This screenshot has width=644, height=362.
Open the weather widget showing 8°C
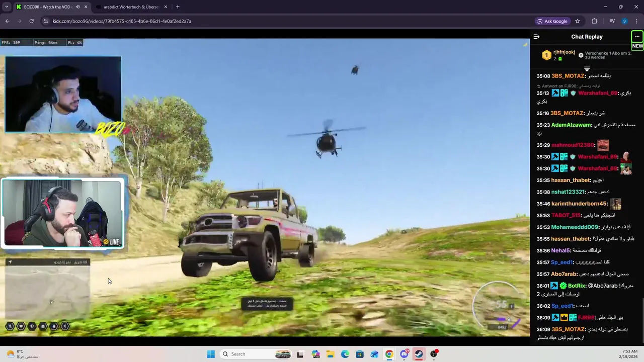coord(22,354)
